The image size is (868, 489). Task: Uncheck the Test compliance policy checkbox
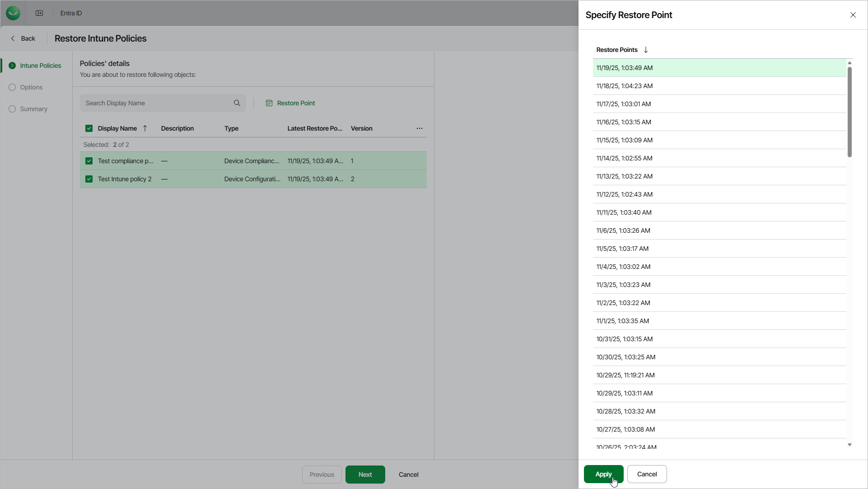pos(89,161)
